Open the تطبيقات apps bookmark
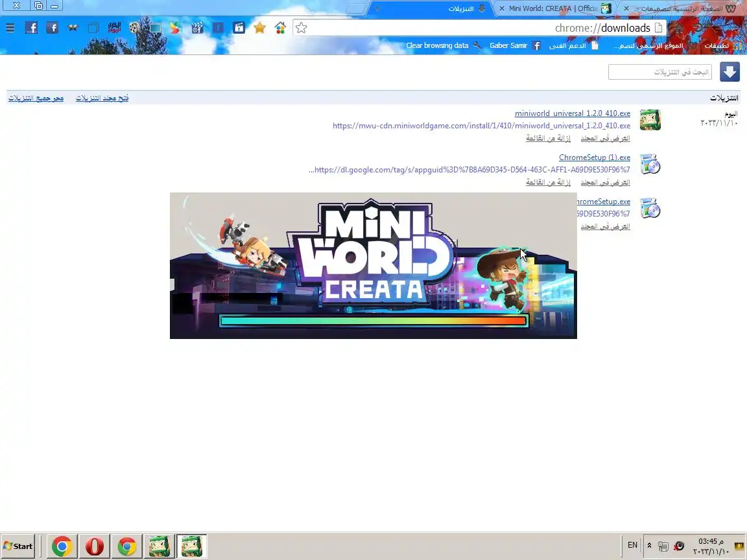The height and width of the screenshot is (560, 747). tap(723, 46)
